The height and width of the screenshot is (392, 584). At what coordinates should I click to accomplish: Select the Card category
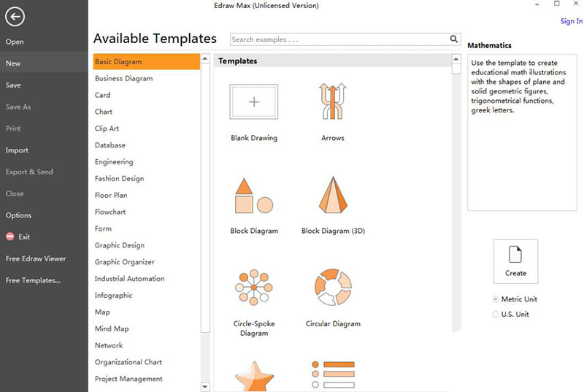(x=102, y=95)
